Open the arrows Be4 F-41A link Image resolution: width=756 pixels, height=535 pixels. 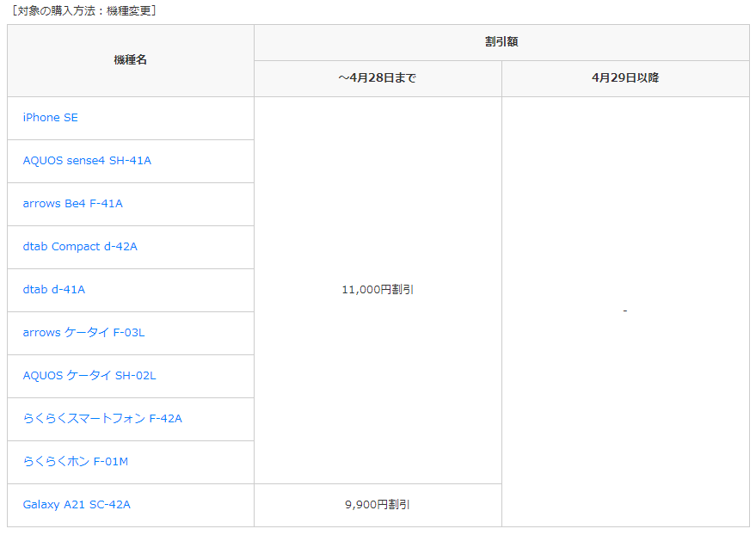coord(73,203)
